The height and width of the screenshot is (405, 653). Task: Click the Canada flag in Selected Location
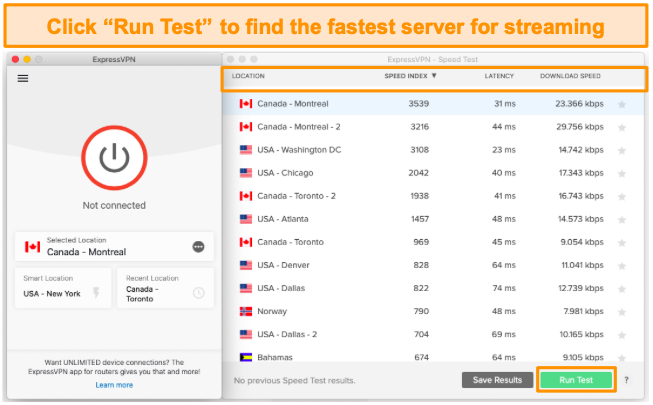pos(32,247)
